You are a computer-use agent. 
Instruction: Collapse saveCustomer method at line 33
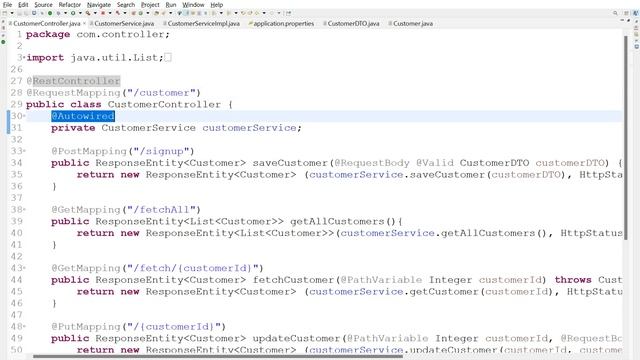[24, 151]
